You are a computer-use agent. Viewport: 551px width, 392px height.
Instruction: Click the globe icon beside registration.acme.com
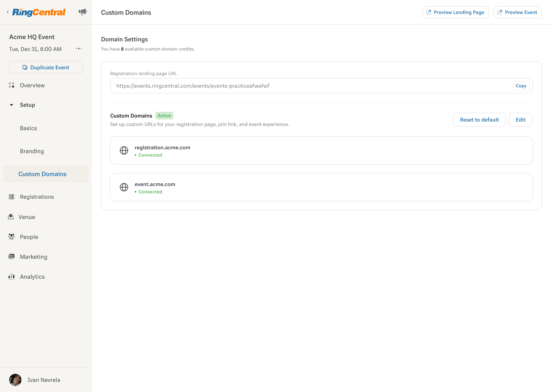(x=124, y=150)
